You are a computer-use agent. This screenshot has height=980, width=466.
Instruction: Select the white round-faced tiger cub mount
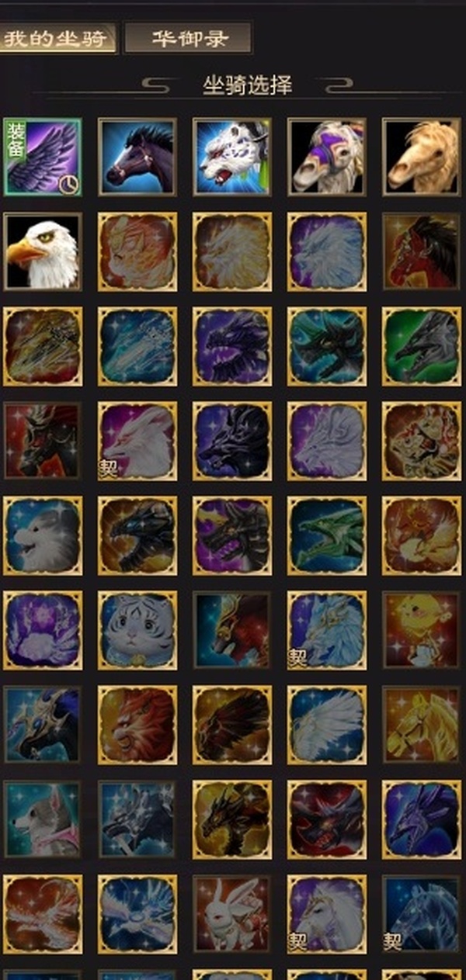[137, 630]
